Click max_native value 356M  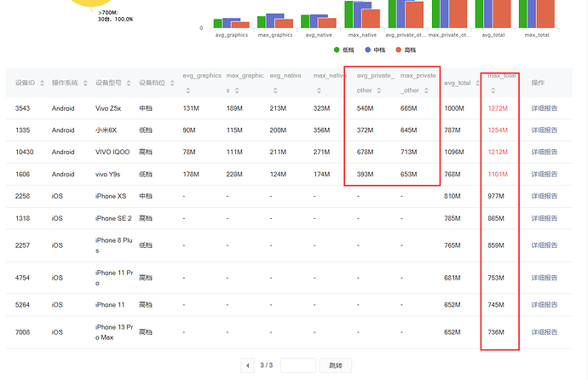pyautogui.click(x=321, y=130)
